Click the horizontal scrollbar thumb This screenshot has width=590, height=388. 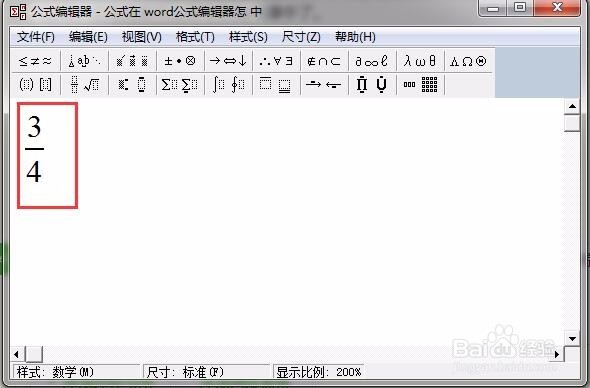34,354
